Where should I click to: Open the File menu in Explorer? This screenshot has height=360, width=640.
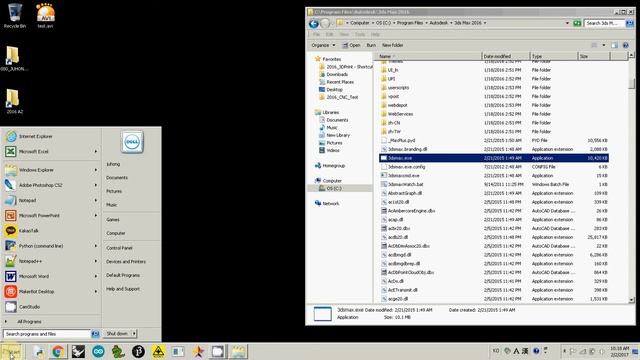(x=316, y=35)
